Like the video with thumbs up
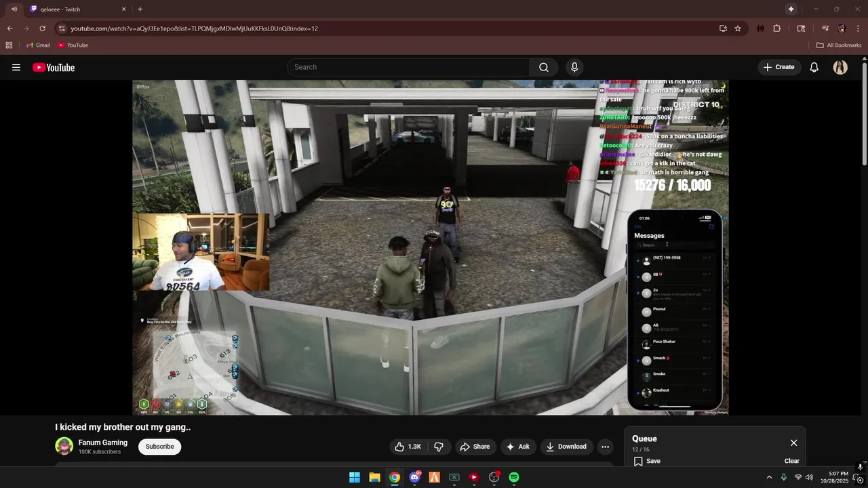868x488 pixels. [x=408, y=447]
